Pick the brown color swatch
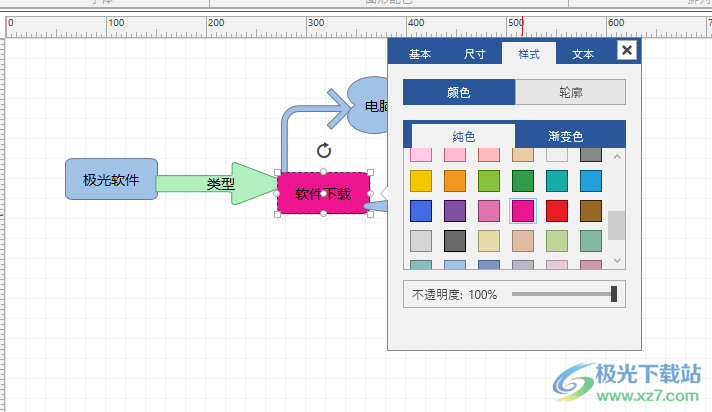712x412 pixels. click(591, 211)
